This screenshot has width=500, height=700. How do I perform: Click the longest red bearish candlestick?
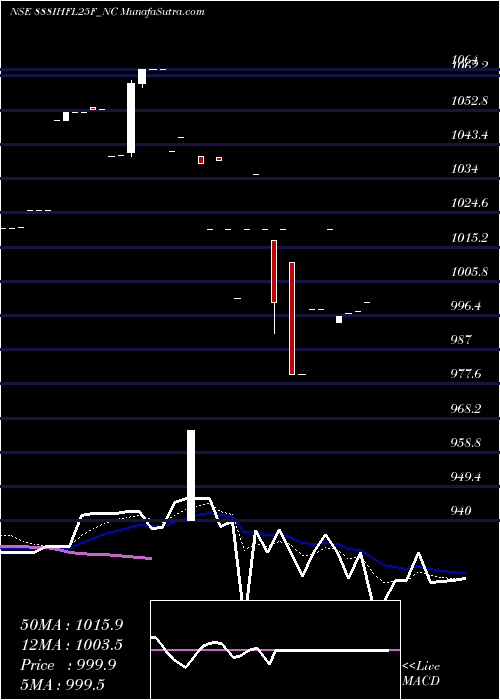pos(292,318)
